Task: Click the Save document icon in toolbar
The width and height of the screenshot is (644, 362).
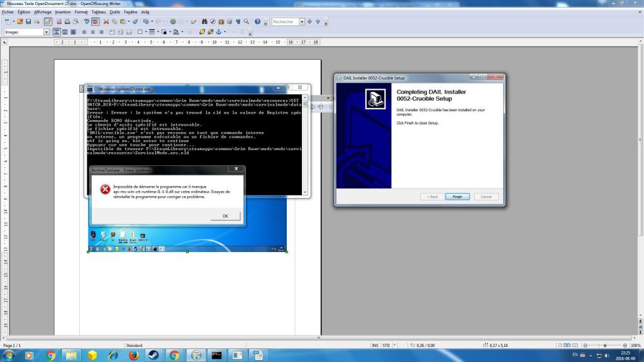Action: point(28,21)
